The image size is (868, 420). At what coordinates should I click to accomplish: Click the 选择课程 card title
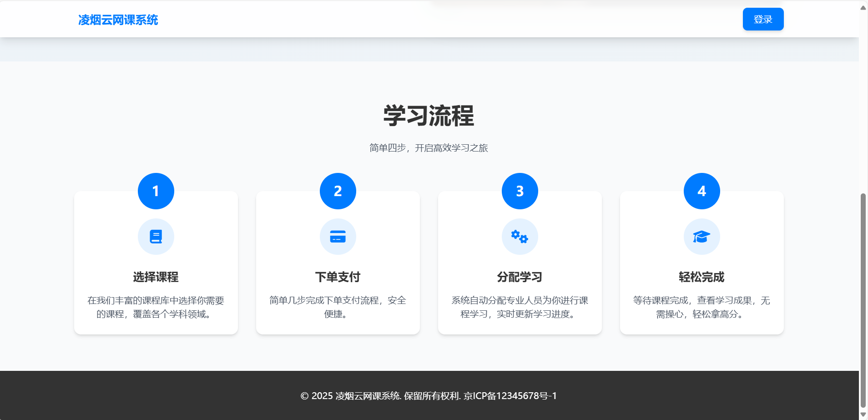pos(156,277)
